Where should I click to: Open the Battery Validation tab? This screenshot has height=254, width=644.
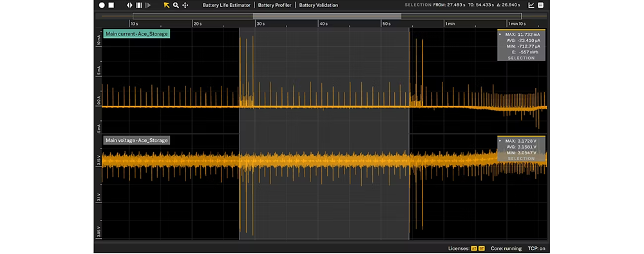[319, 5]
